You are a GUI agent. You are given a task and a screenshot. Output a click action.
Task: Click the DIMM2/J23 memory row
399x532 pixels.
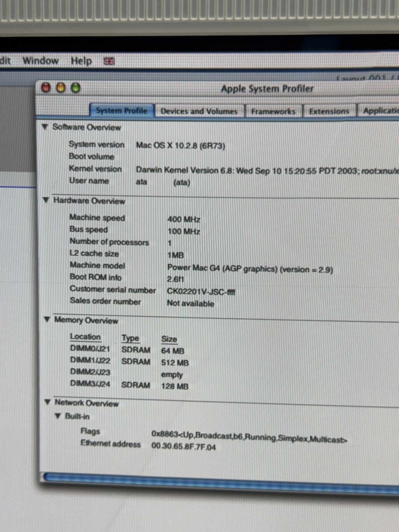tap(127, 373)
